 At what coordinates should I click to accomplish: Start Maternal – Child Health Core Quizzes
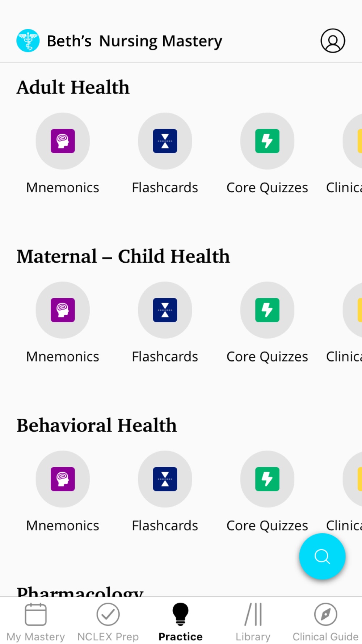[267, 310]
